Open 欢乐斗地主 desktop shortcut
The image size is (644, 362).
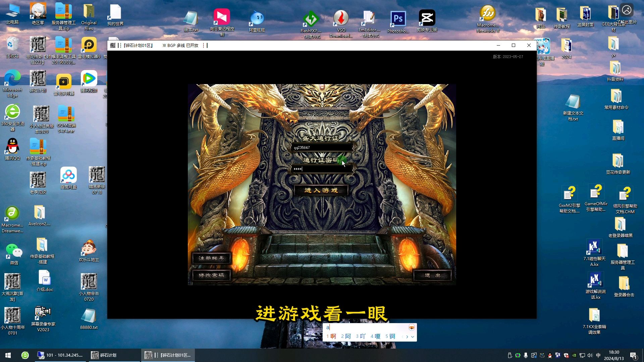(x=89, y=251)
